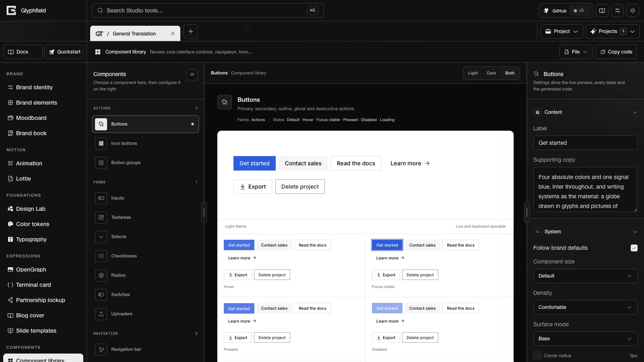Select the Textareas component icon
Screen dimensions: 644x362
point(101,217)
